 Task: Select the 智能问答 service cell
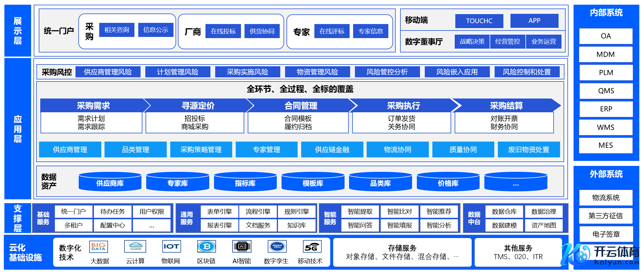click(x=360, y=225)
